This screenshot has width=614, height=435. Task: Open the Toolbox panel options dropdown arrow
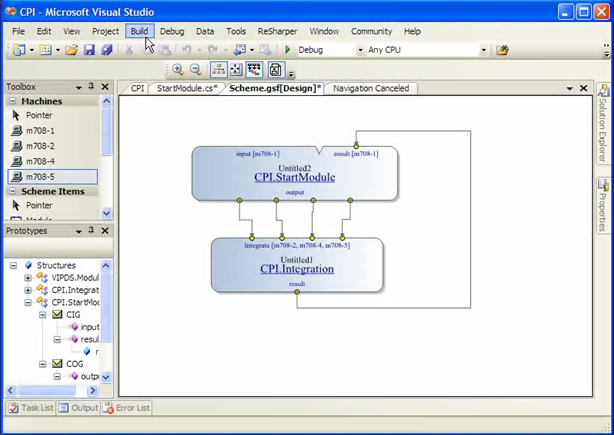pyautogui.click(x=79, y=87)
